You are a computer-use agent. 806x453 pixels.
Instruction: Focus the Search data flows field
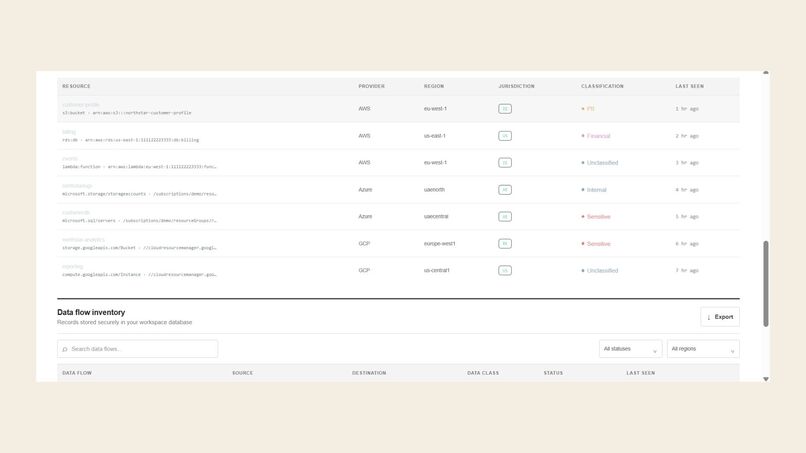(x=137, y=349)
